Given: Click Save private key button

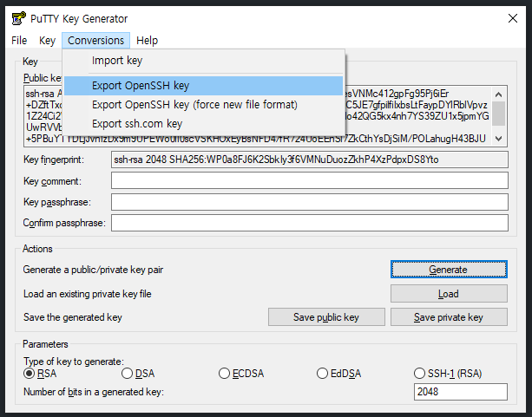Looking at the screenshot, I should 448,317.
